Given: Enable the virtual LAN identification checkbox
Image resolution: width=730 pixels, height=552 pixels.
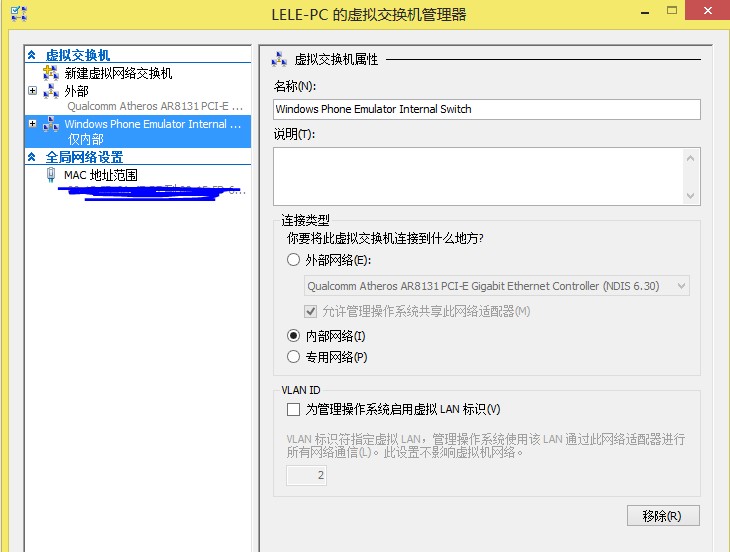Looking at the screenshot, I should [x=293, y=409].
